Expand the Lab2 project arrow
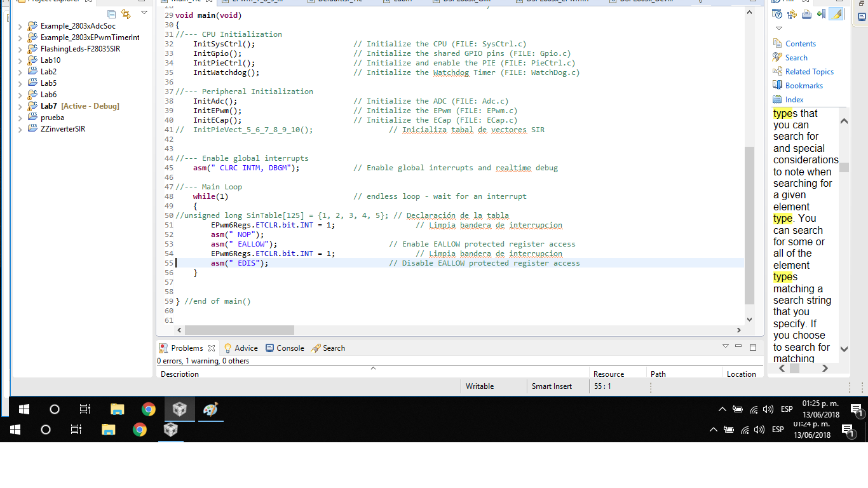The width and height of the screenshot is (868, 488). coord(20,72)
